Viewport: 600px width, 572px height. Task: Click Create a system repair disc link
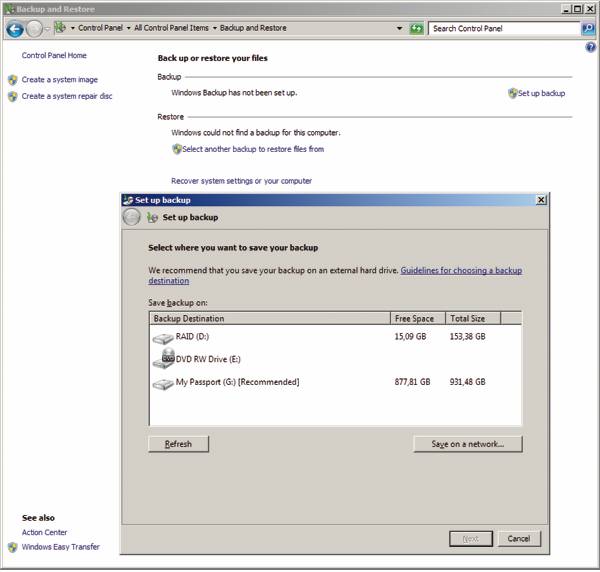pyautogui.click(x=67, y=96)
